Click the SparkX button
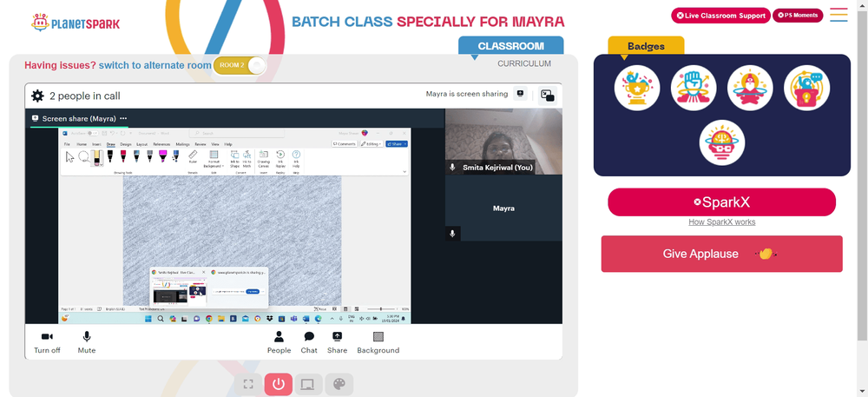Image resolution: width=868 pixels, height=397 pixels. (722, 202)
